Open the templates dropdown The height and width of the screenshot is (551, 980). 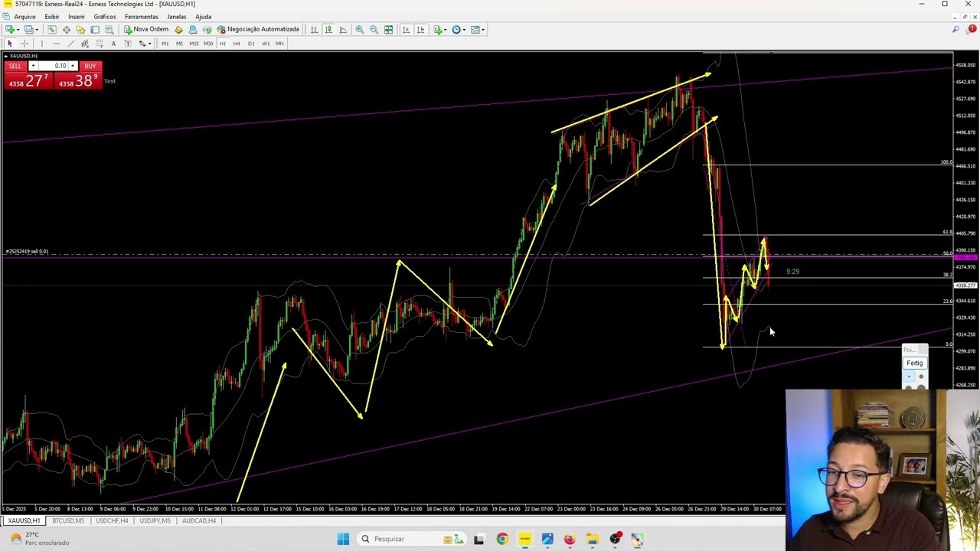478,29
